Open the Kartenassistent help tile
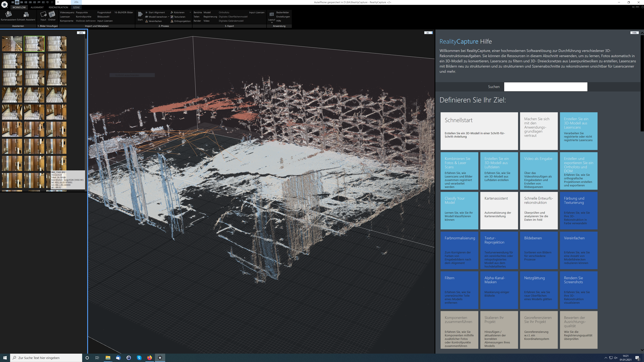The width and height of the screenshot is (644, 362). 499,210
